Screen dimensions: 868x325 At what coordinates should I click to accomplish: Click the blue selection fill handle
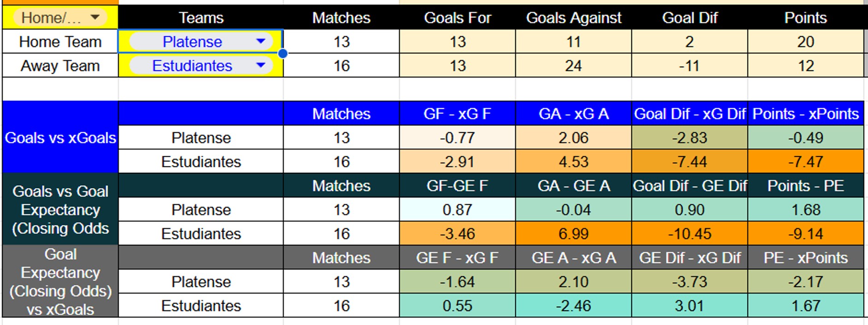click(x=283, y=53)
